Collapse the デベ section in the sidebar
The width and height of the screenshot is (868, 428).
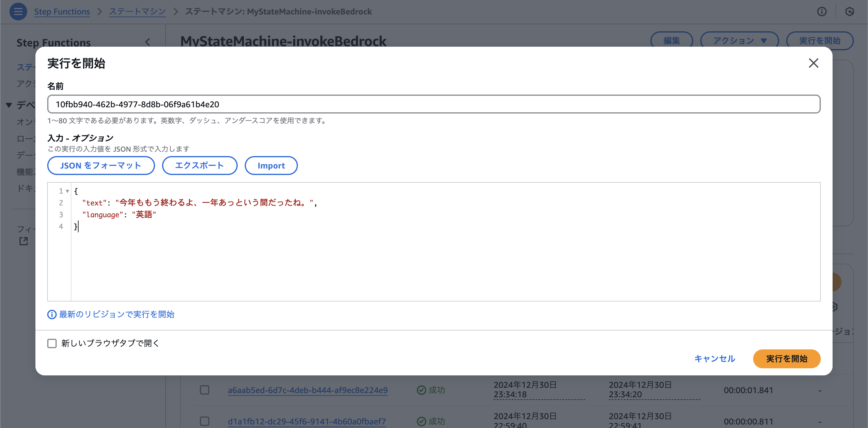[x=9, y=105]
